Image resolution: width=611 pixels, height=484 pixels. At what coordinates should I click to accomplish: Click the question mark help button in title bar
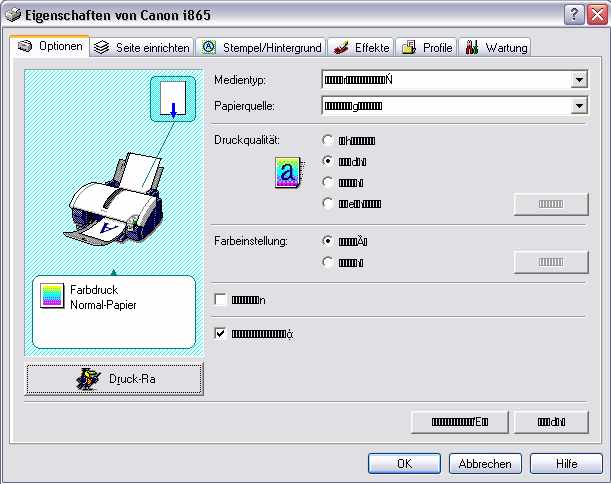click(x=574, y=16)
